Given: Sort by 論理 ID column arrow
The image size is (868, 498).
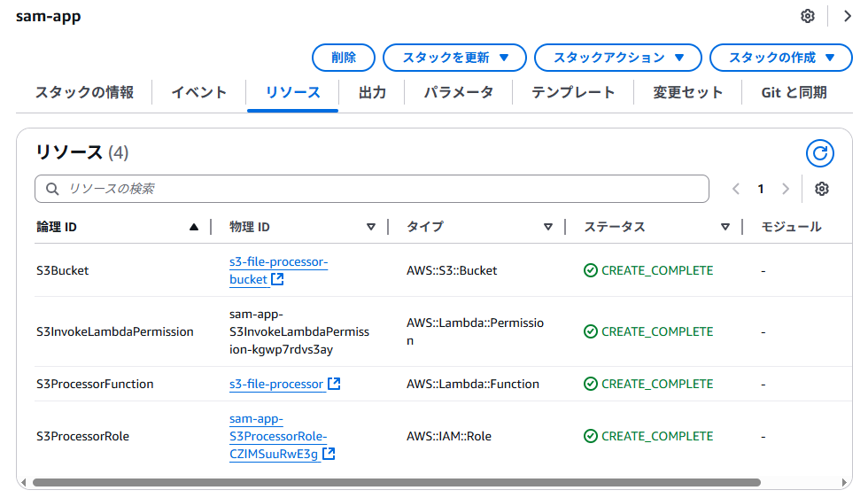Looking at the screenshot, I should click(194, 227).
